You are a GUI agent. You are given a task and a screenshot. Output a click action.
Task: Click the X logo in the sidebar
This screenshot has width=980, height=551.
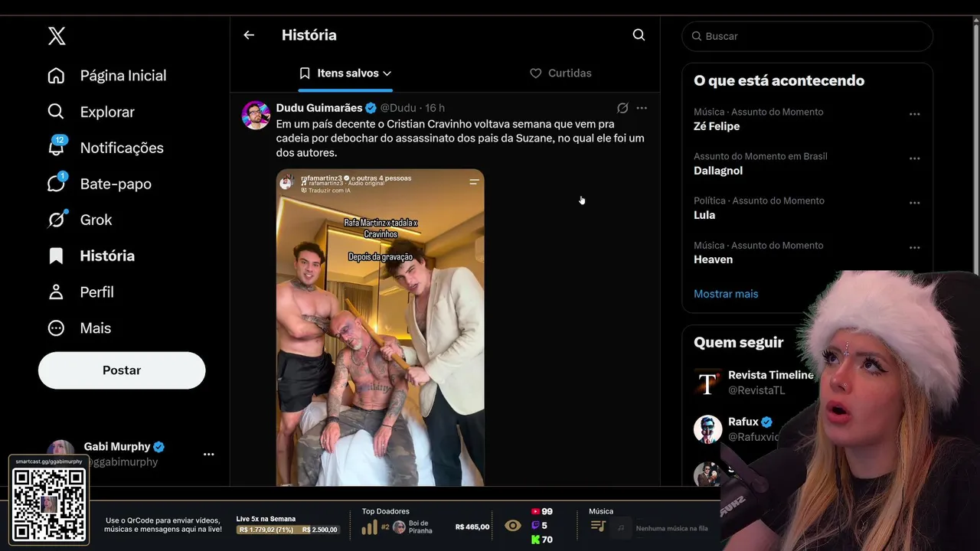pos(57,35)
